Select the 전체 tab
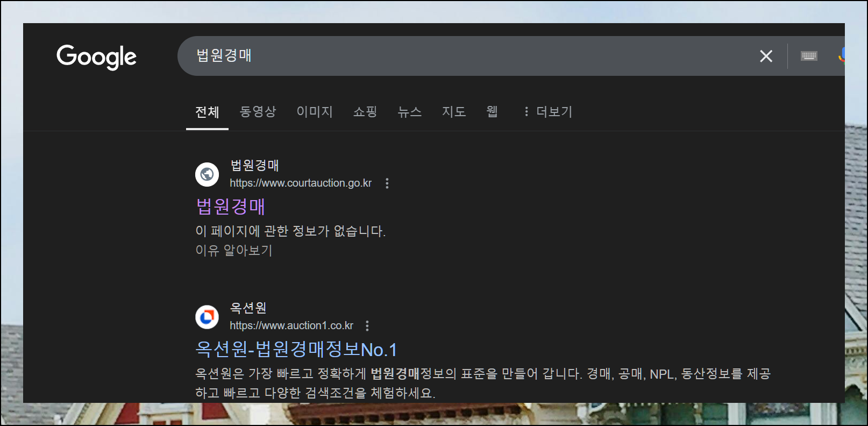 pyautogui.click(x=207, y=112)
